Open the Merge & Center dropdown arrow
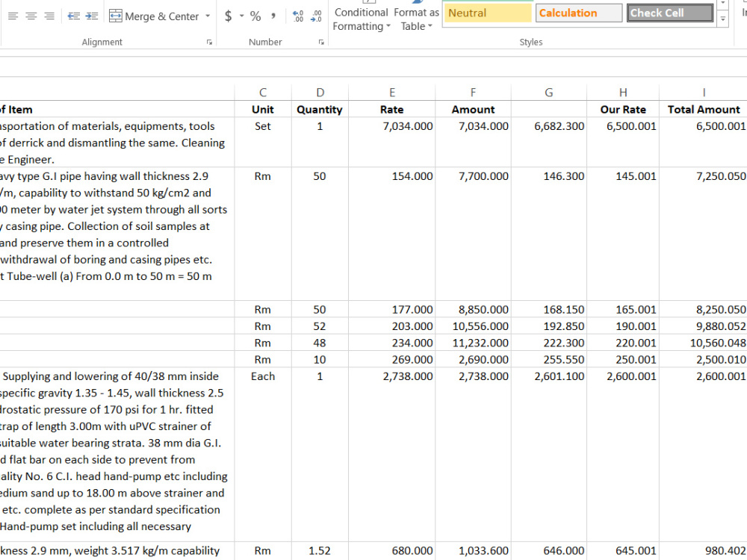This screenshot has width=747, height=560. click(208, 16)
